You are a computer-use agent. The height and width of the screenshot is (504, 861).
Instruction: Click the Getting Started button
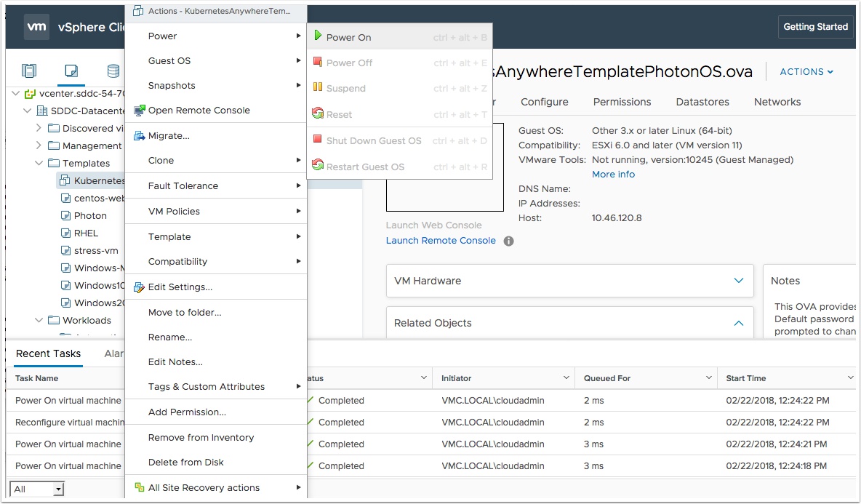[815, 27]
